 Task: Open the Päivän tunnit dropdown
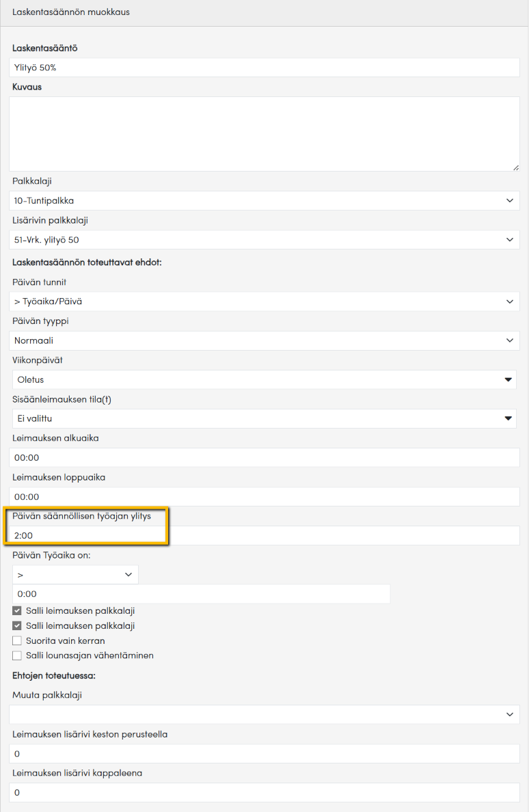[x=264, y=301]
